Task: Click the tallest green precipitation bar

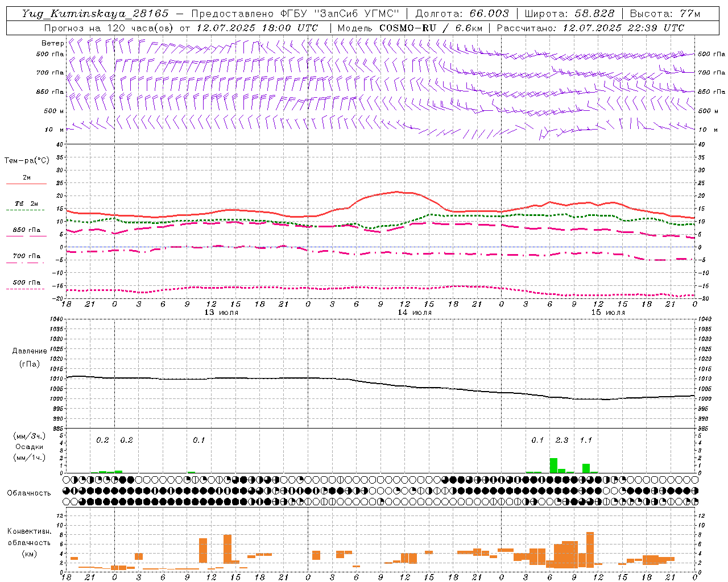Action: click(x=553, y=465)
